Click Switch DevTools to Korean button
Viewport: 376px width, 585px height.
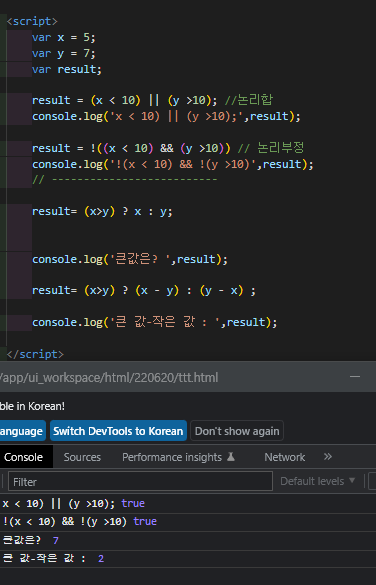pos(118,431)
